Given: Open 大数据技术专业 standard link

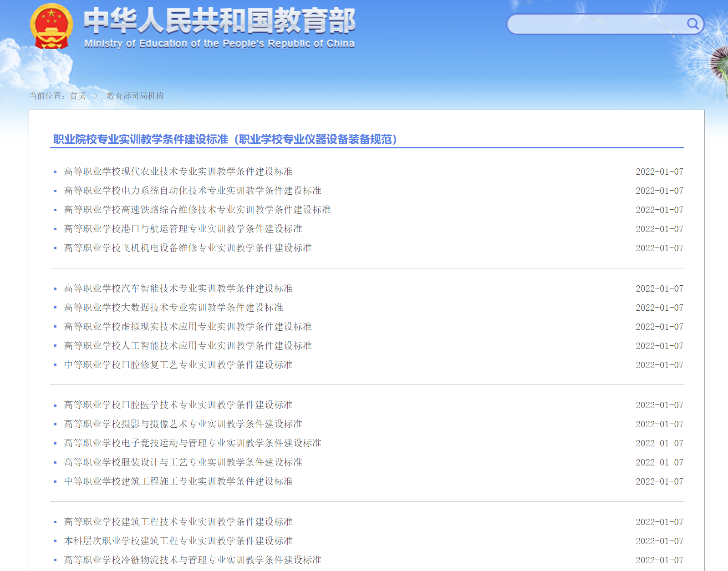Looking at the screenshot, I should point(173,308).
